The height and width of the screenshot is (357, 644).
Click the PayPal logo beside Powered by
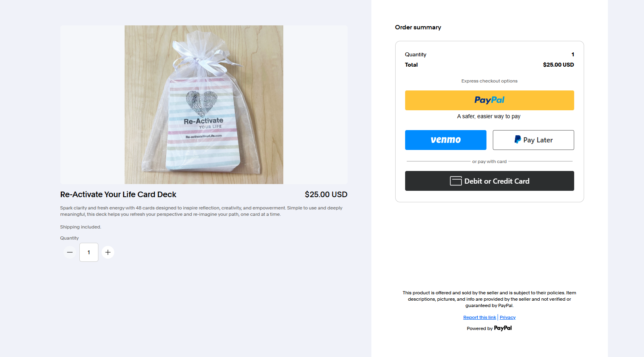(x=503, y=328)
